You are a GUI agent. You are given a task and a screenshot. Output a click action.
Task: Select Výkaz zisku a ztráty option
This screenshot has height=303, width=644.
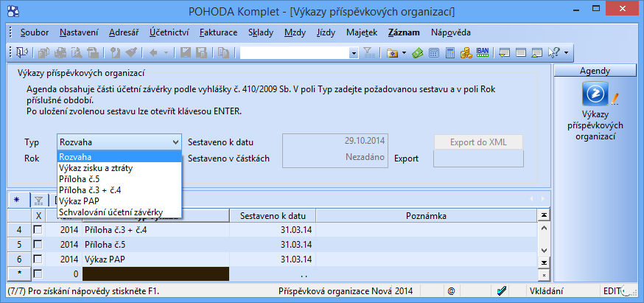point(119,168)
